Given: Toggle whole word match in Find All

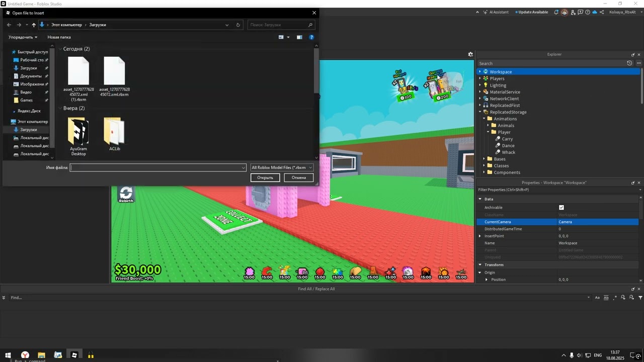Looking at the screenshot, I should 606,298.
